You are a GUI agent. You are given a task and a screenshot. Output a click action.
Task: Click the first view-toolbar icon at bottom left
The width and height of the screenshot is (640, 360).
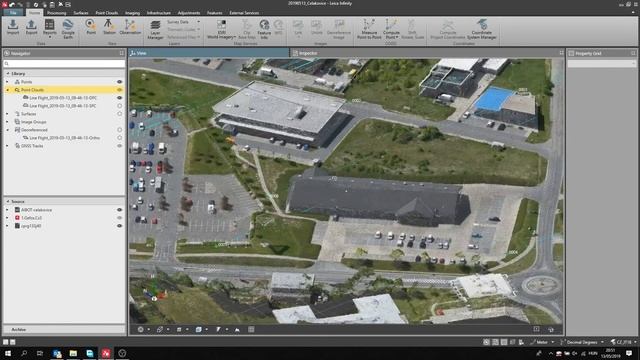tap(140, 329)
